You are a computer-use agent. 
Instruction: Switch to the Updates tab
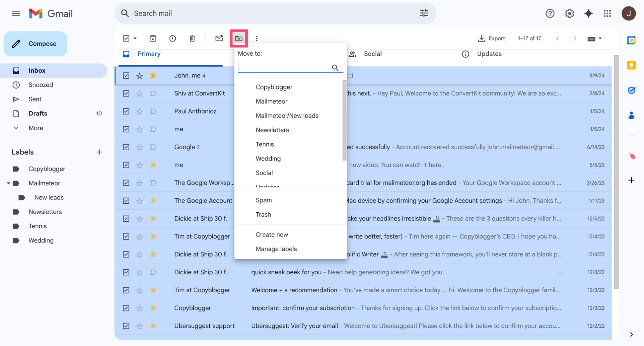(x=489, y=54)
